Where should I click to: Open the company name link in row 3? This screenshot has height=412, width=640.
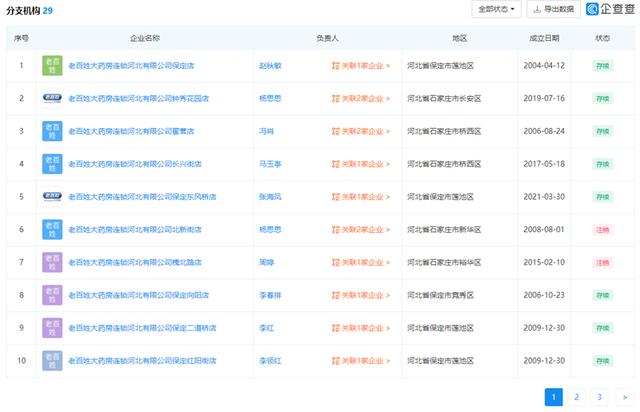(131, 131)
